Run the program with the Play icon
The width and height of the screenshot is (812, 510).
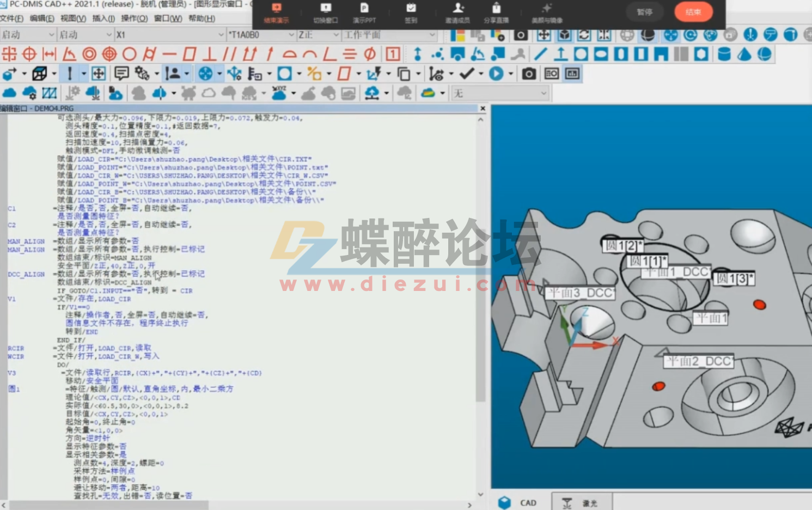(x=496, y=74)
